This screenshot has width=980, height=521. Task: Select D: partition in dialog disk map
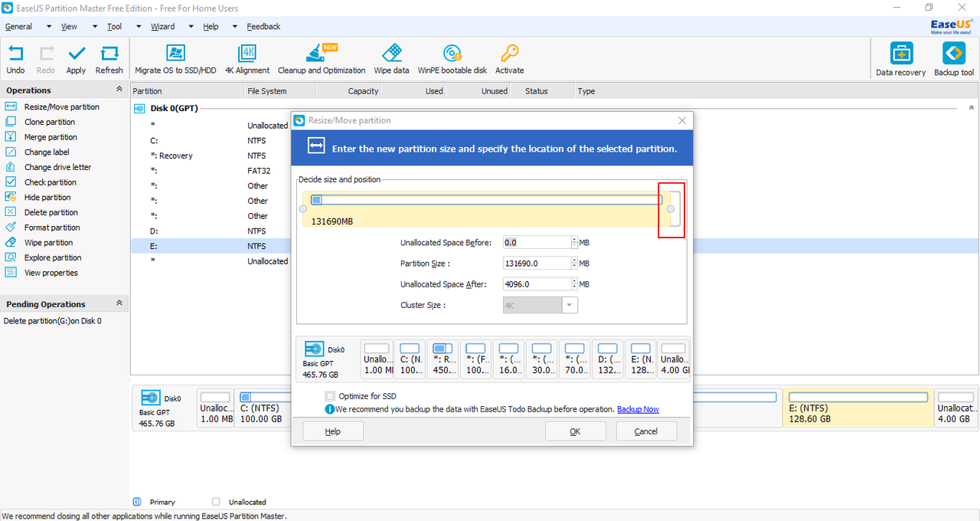(608, 359)
